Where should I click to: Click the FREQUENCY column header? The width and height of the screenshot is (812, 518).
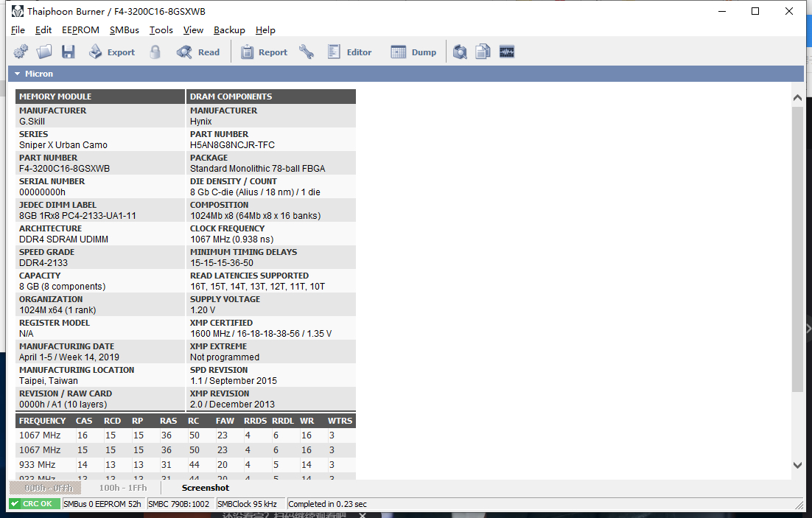(x=43, y=421)
